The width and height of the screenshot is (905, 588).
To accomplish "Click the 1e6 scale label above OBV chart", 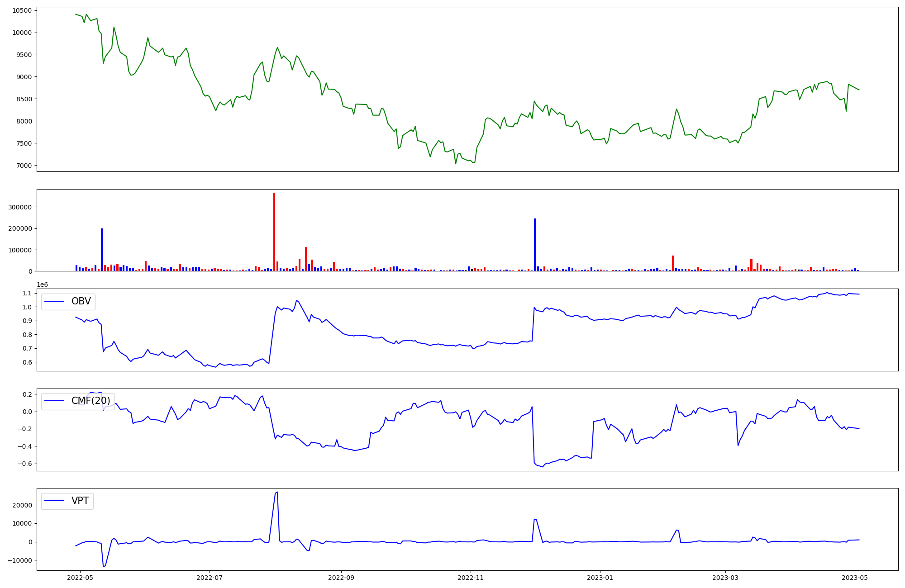I will (42, 285).
